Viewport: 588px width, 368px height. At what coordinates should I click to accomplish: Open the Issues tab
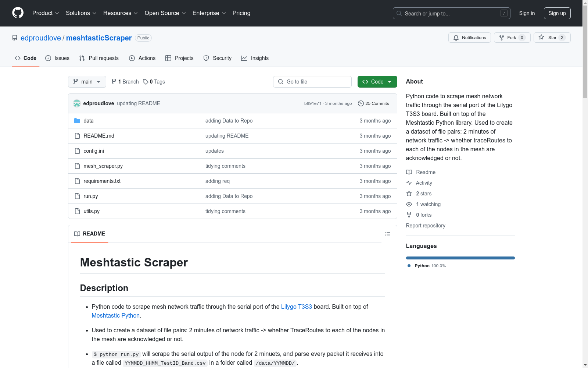point(57,58)
